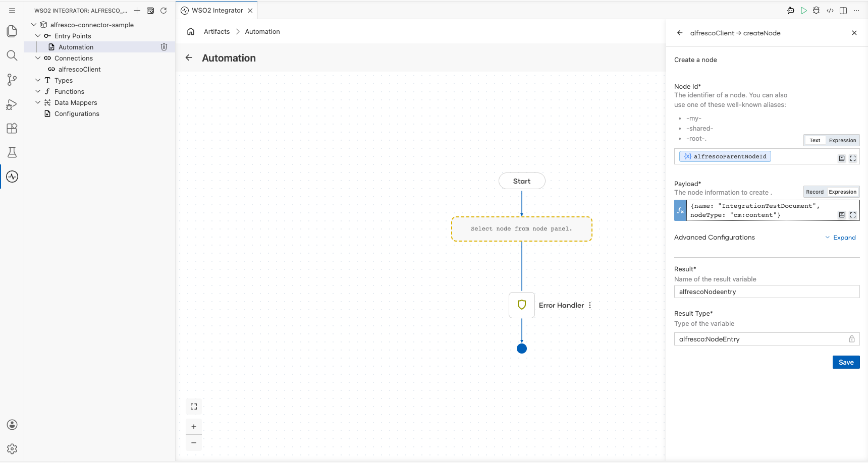Click Artifacts in the breadcrumb
The width and height of the screenshot is (868, 463).
pos(217,31)
